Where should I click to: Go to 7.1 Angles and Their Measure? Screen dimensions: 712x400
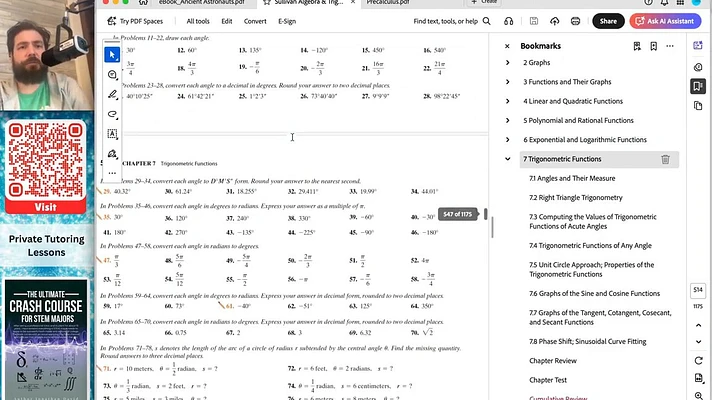coord(572,178)
